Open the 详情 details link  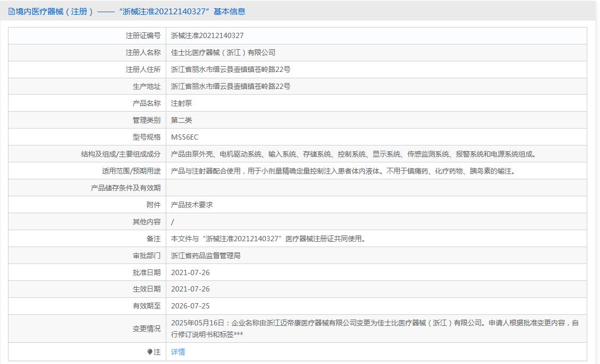178,352
